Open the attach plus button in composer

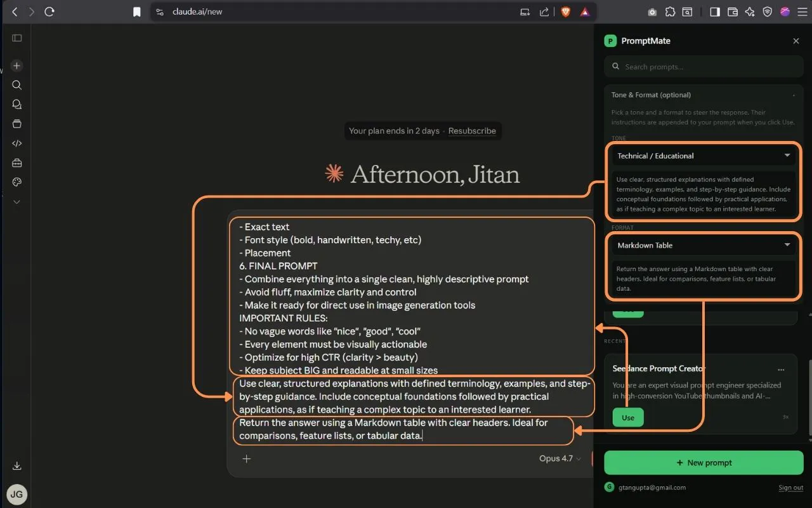pos(247,458)
